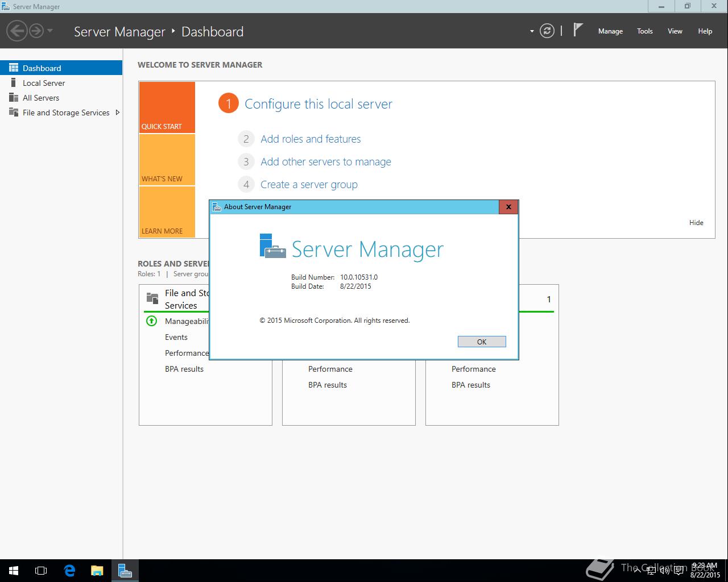Click the Server Manager logo in the dialog
728x582 pixels.
click(272, 246)
